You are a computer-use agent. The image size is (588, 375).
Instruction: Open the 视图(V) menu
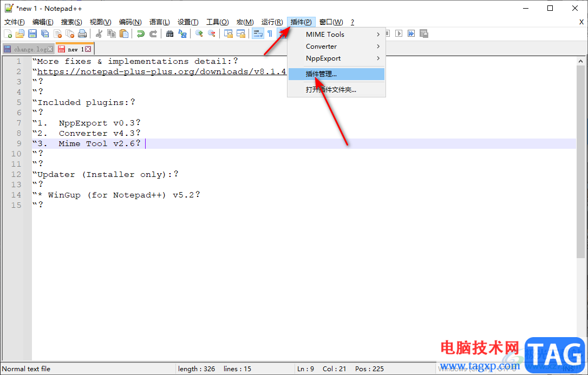click(x=100, y=22)
